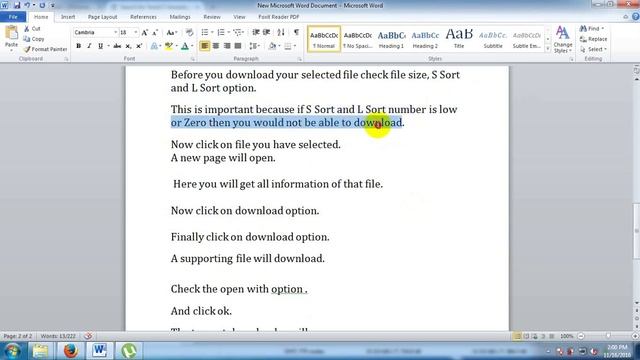Open the Font dialog launcher

(x=193, y=59)
